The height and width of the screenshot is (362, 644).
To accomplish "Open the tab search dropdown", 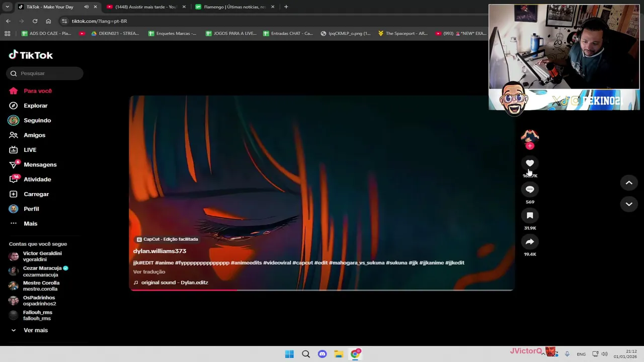I will pyautogui.click(x=7, y=7).
